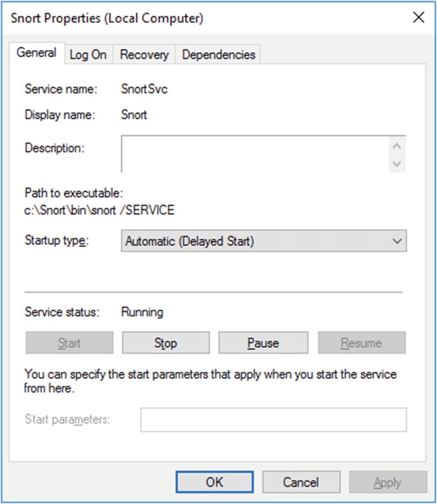Click the 'Description:' label

55,148
